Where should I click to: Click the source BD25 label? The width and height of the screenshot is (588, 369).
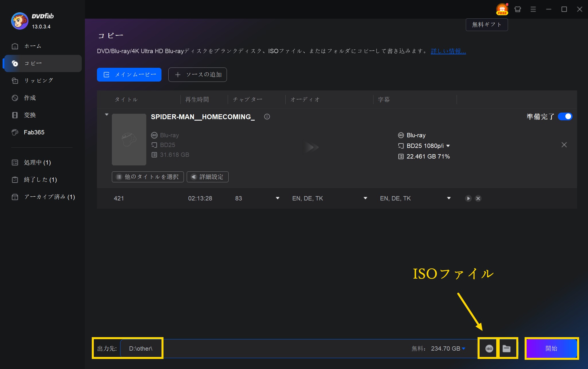point(168,145)
